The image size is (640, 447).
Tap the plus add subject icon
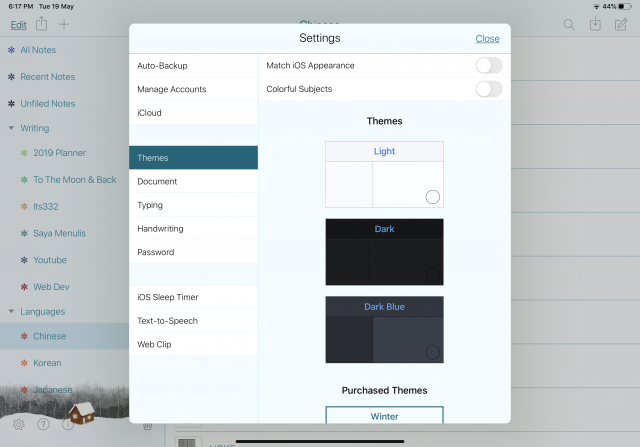click(x=64, y=24)
